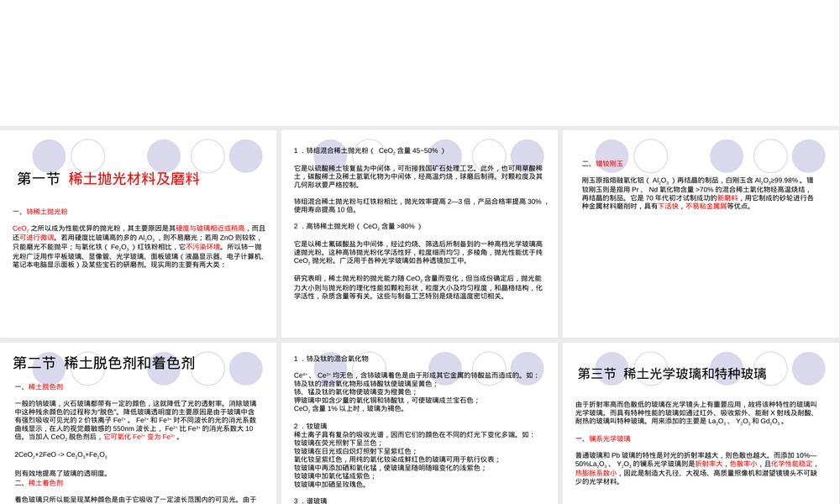The width and height of the screenshot is (840, 504).
Task: Click the line 钕玻璃中加硒呈玫瑰色；
Action: tap(330, 485)
